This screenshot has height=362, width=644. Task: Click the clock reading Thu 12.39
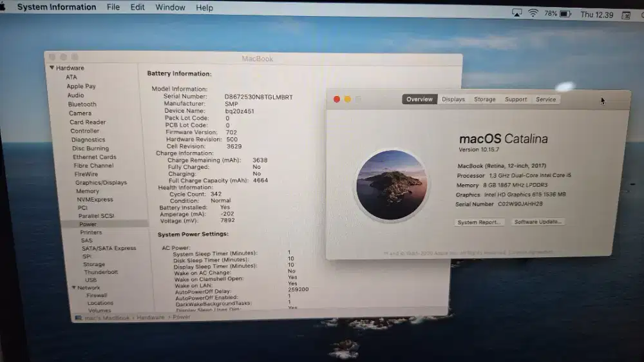596,15
